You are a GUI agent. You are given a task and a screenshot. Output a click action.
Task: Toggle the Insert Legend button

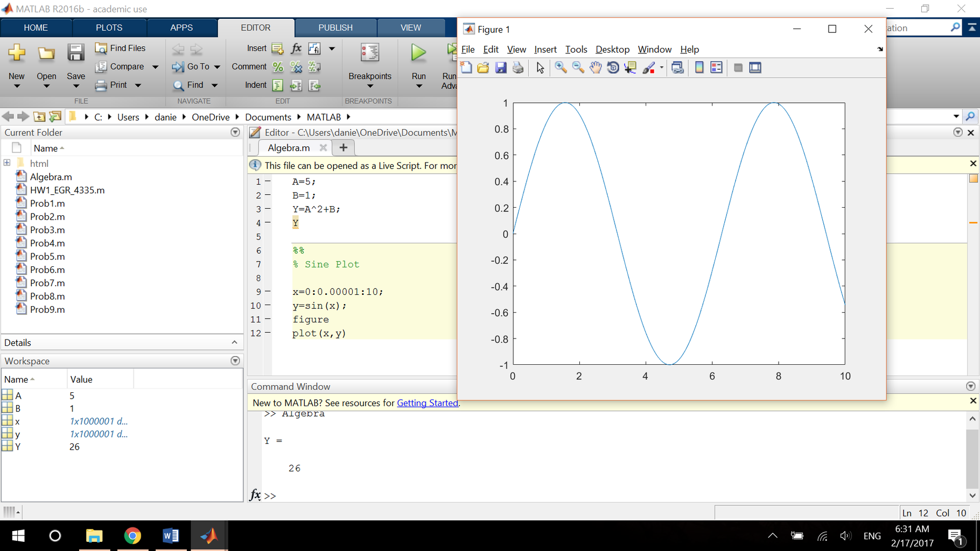coord(716,67)
